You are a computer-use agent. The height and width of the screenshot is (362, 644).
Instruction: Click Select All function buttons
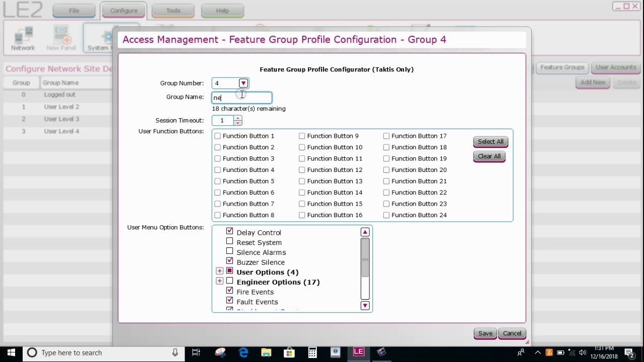[x=491, y=142]
